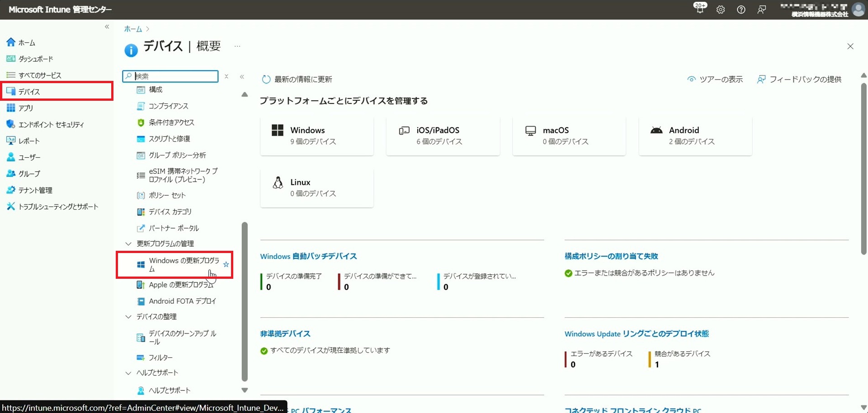868x413 pixels.
Task: Open the Android devices tile
Action: pyautogui.click(x=695, y=136)
